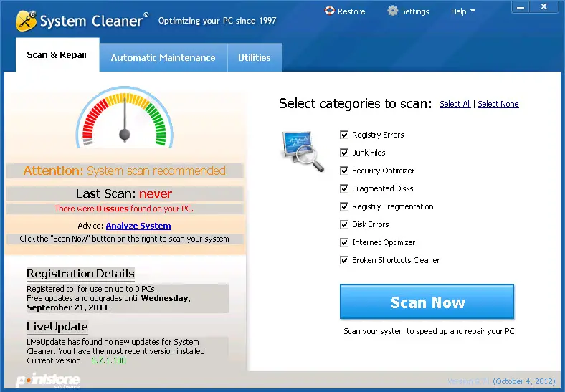Image resolution: width=565 pixels, height=392 pixels.
Task: Click the system health gauge meter
Action: pos(125,118)
